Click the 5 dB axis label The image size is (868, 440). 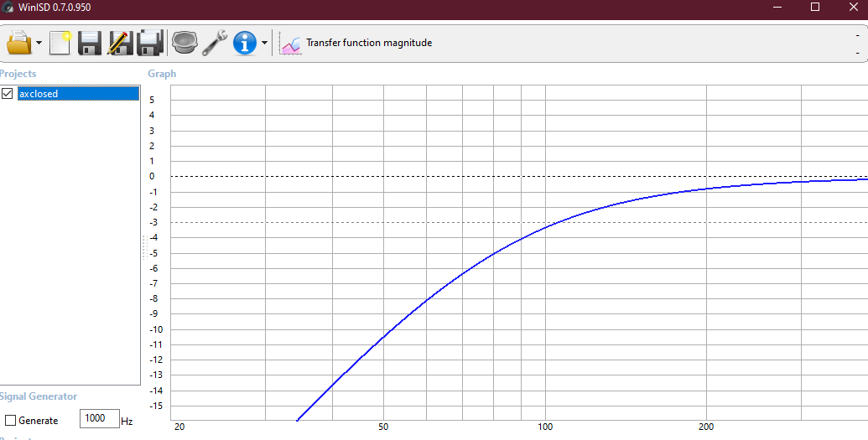click(x=152, y=101)
